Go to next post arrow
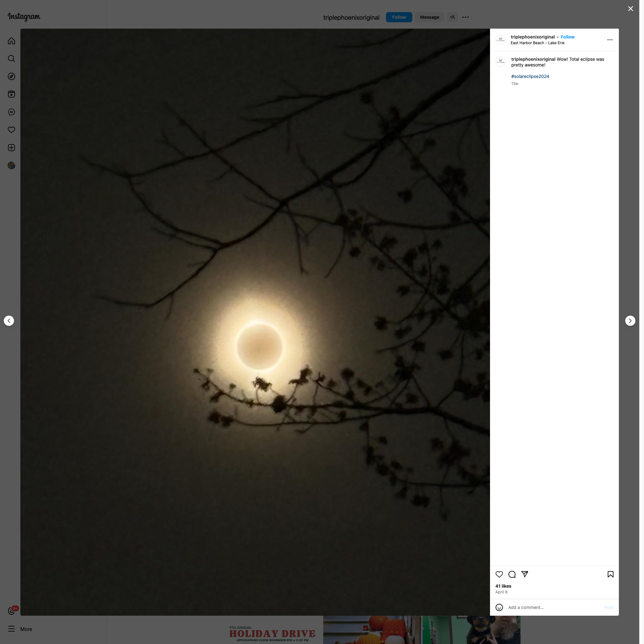Image resolution: width=644 pixels, height=644 pixels. (630, 321)
